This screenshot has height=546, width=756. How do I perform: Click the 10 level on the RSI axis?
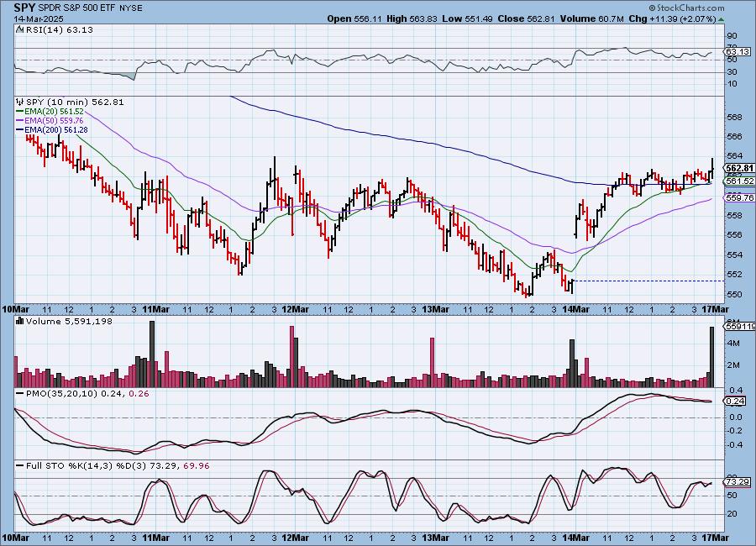click(732, 84)
